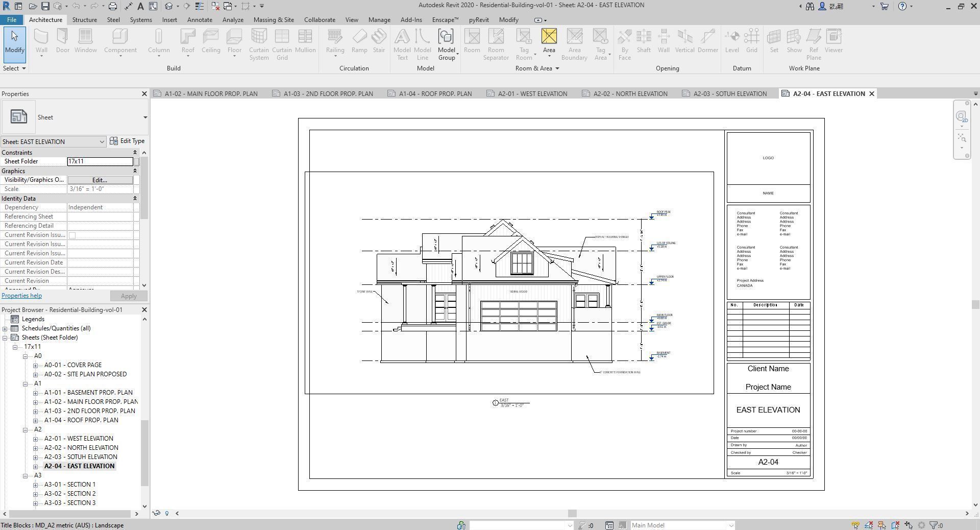The width and height of the screenshot is (980, 530).
Task: Click the binoculars search icon in title bar
Action: 810,6
